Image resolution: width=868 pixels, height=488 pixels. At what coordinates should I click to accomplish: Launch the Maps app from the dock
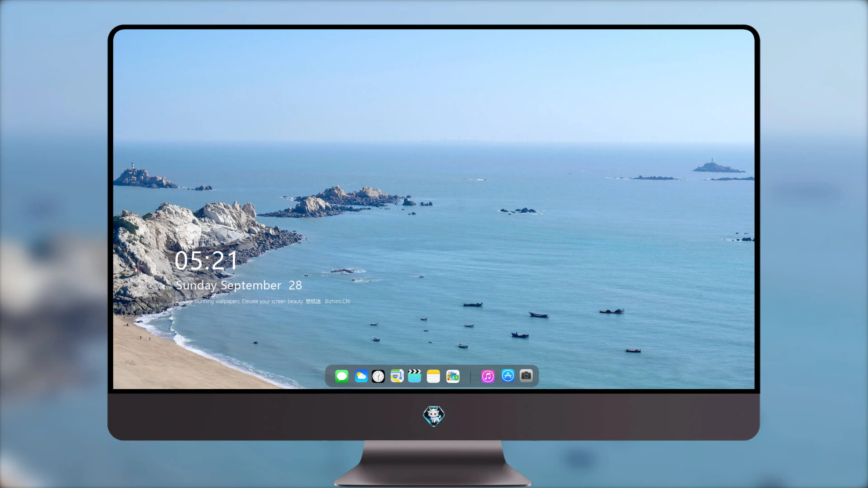[x=397, y=376]
